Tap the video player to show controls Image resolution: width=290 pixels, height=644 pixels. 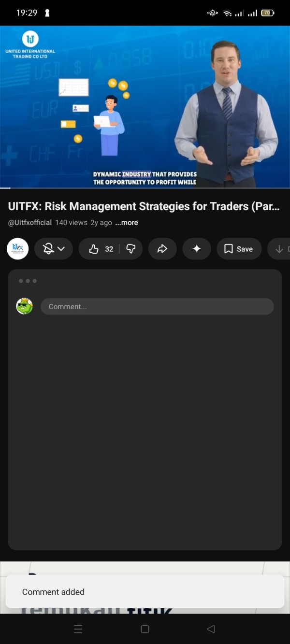pyautogui.click(x=145, y=107)
